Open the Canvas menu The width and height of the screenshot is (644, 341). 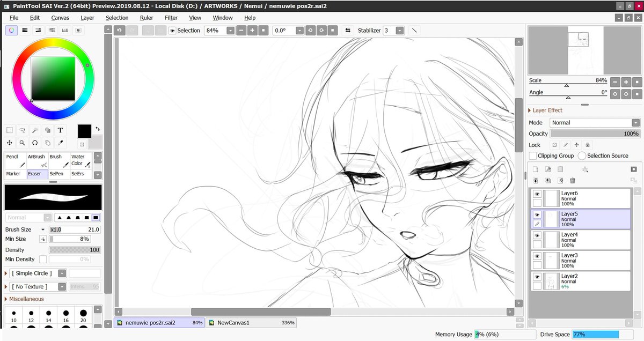click(60, 18)
